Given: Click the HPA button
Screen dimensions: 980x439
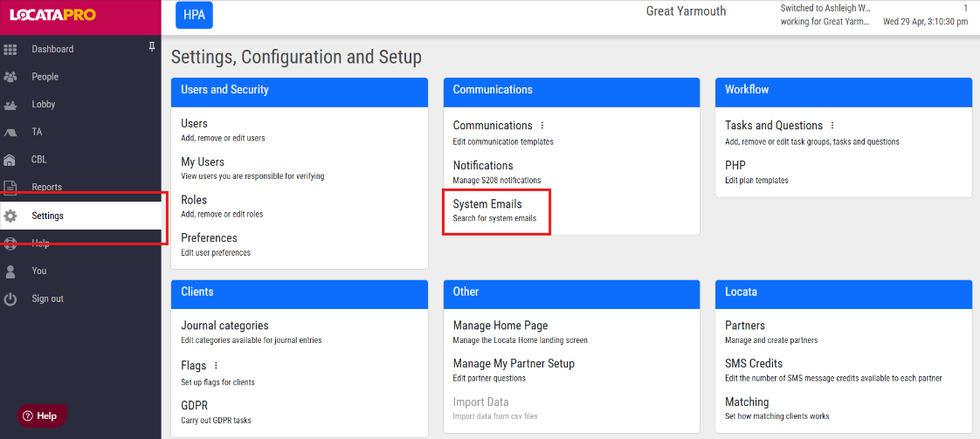Looking at the screenshot, I should click(x=195, y=15).
